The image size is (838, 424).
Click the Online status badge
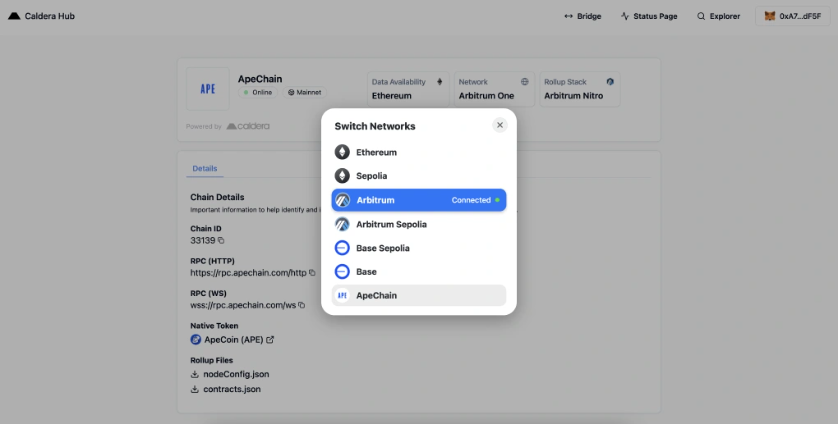tap(258, 92)
